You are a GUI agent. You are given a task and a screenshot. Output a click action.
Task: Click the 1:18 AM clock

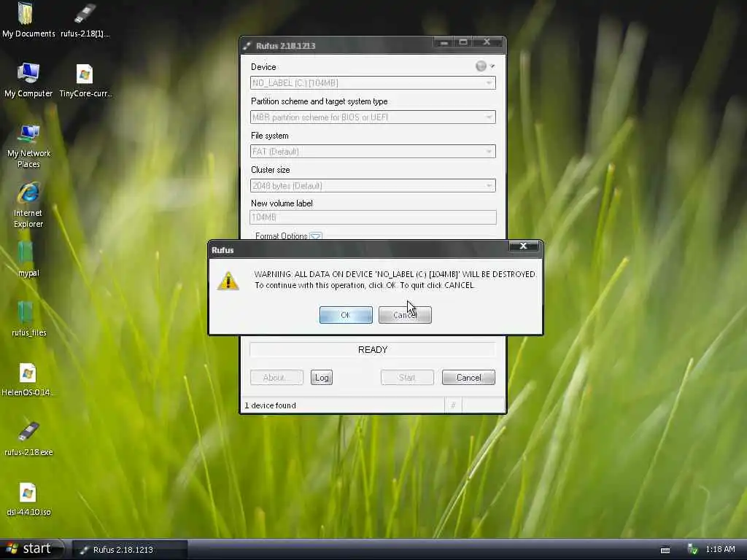(x=720, y=550)
